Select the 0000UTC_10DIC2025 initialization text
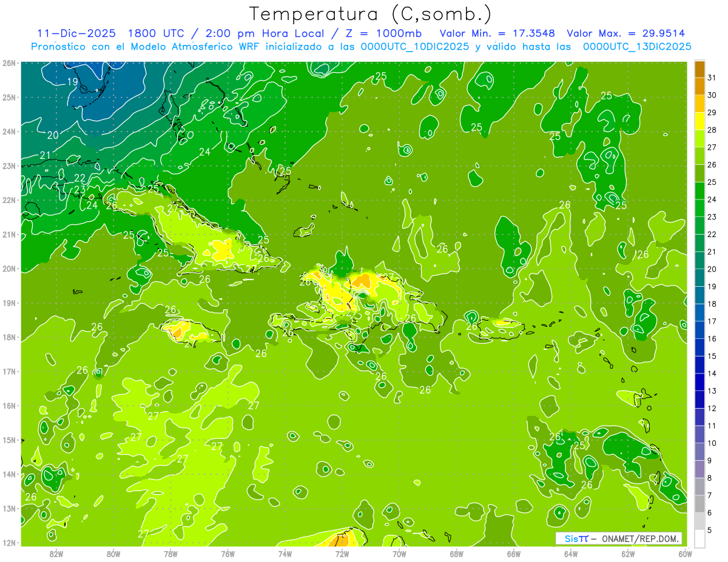Image resolution: width=728 pixels, height=562 pixels. (x=415, y=47)
